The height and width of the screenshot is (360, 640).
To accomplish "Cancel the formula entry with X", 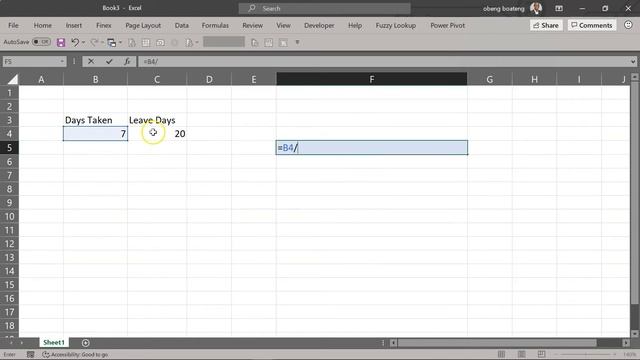I will pyautogui.click(x=91, y=62).
